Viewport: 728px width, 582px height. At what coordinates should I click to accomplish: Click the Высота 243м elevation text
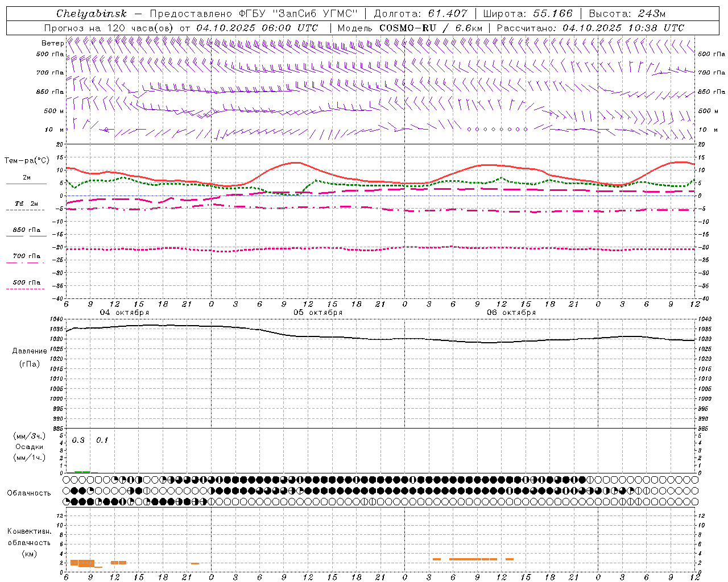[x=627, y=14]
